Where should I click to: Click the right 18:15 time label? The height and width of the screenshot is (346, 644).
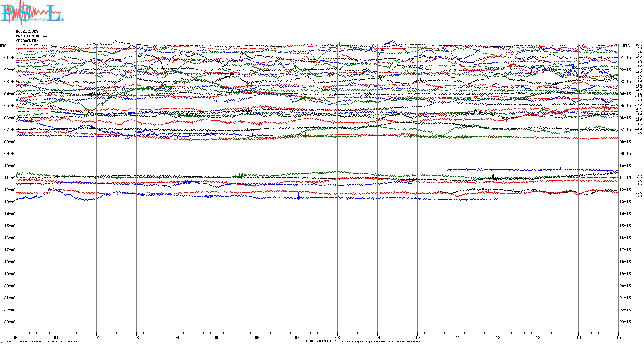[x=625, y=262]
